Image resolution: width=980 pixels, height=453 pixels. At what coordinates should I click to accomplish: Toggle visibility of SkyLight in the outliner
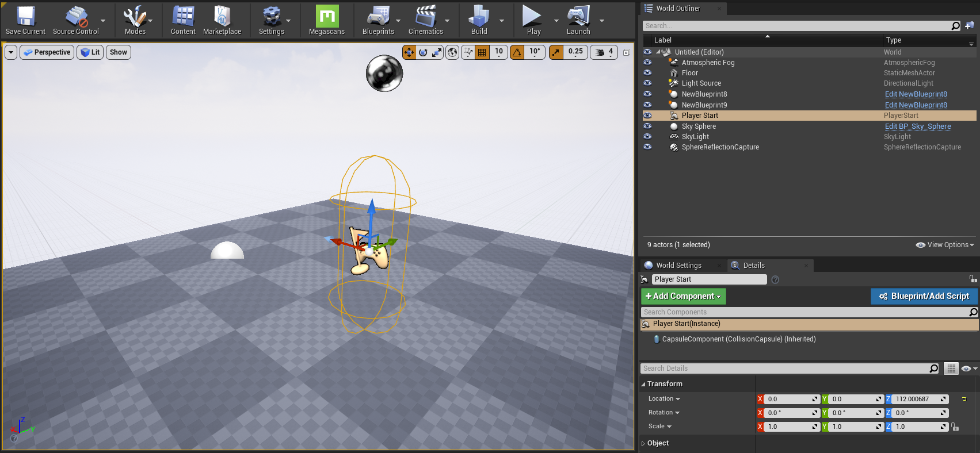coord(647,137)
